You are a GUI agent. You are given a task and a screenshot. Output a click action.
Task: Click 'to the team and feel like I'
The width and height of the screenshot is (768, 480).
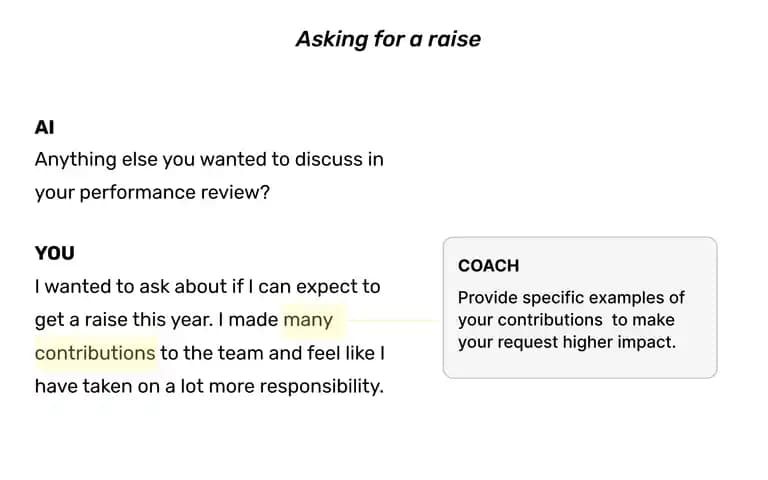[272, 353]
